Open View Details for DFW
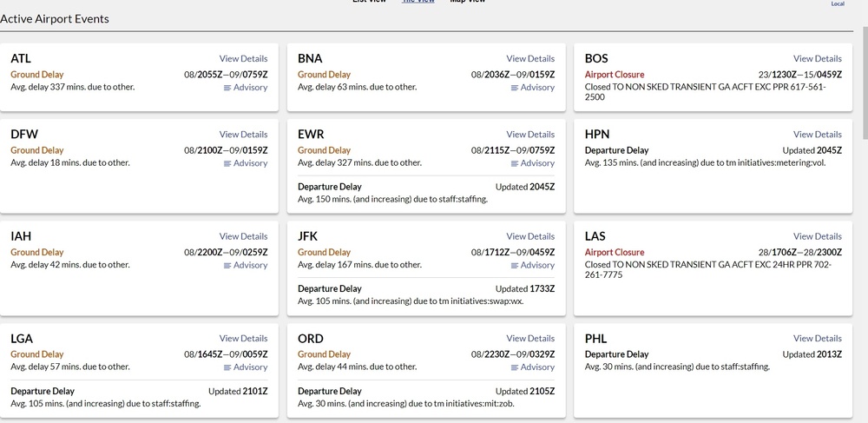The height and width of the screenshot is (423, 868). click(243, 135)
